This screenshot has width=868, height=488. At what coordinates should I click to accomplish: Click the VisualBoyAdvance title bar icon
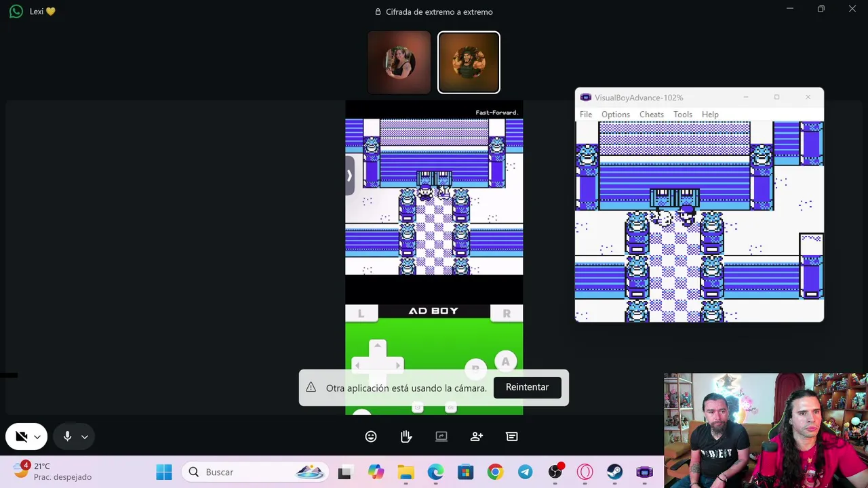[x=586, y=98]
